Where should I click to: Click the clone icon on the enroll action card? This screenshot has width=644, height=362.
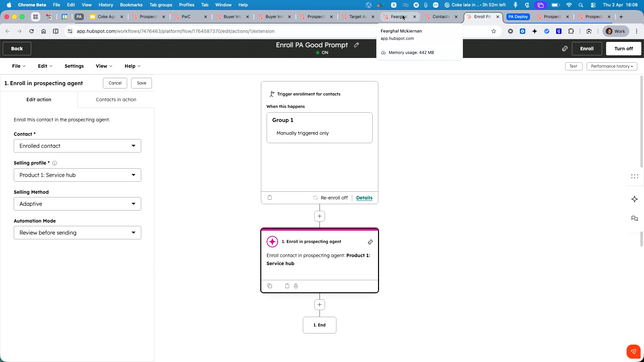(x=270, y=286)
